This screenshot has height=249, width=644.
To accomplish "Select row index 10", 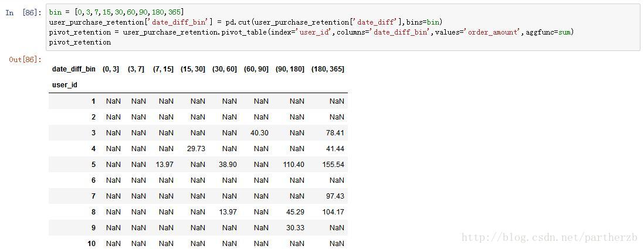I will (91, 244).
